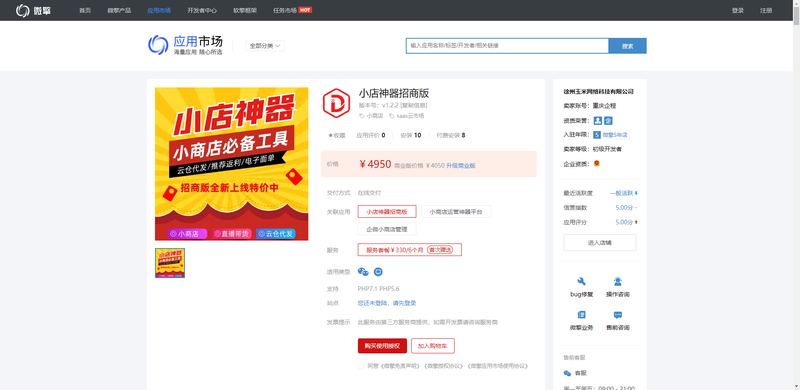
Task: Select the small product thumbnail below banner
Action: 170,263
